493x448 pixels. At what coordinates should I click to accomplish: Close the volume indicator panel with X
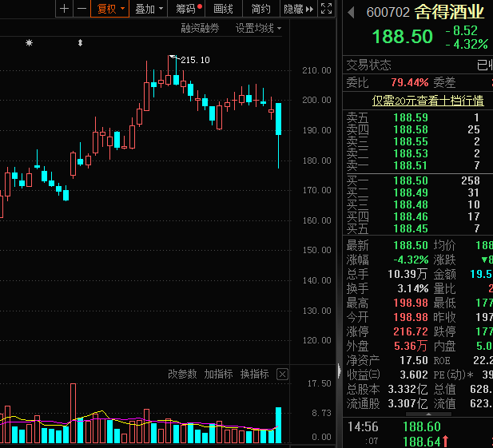[282, 374]
